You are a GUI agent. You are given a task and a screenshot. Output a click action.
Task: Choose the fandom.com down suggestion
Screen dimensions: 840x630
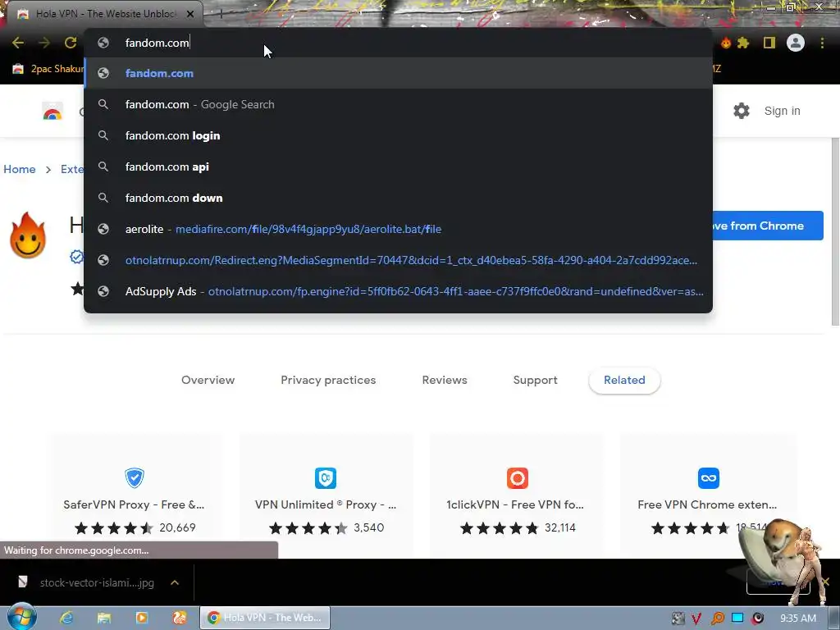tap(398, 198)
